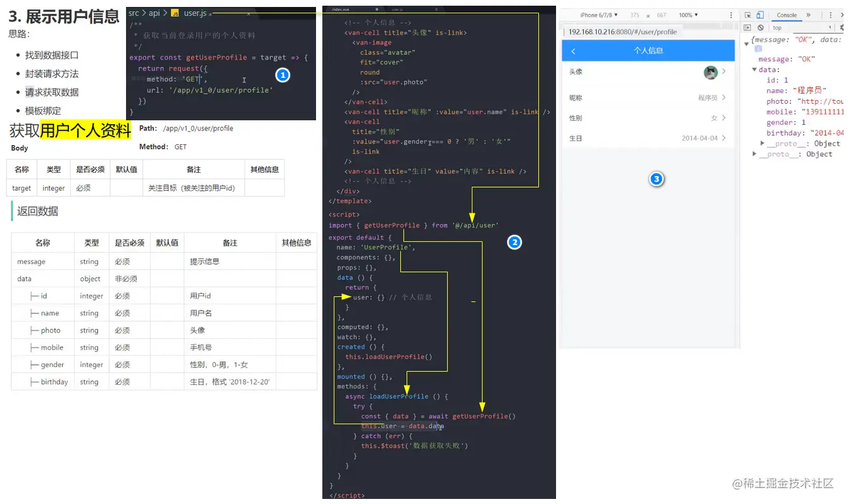Screen dimensions: 848x504
Task: Click getUserProfile in the export const line
Action: point(217,57)
